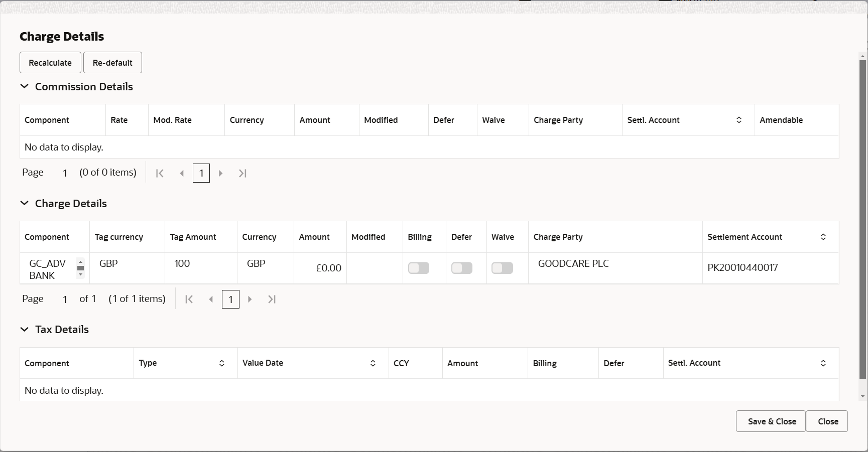
Task: Collapse the Commission Details section
Action: 24,86
